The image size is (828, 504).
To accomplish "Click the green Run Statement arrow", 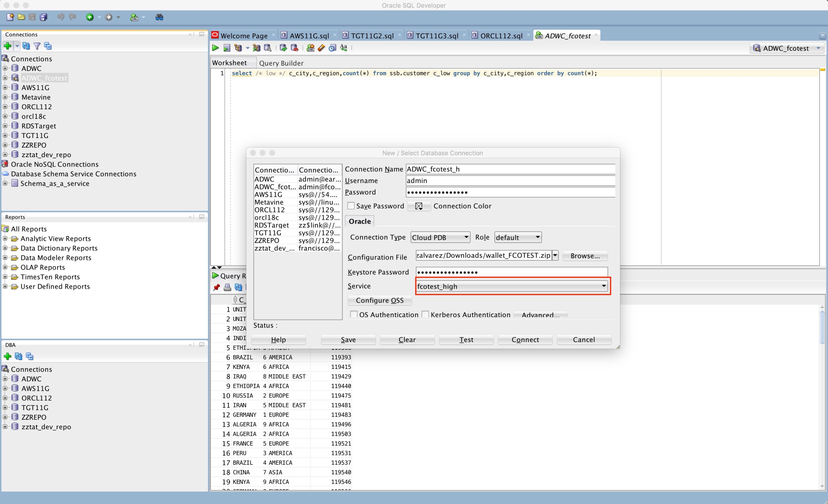I will click(x=215, y=48).
